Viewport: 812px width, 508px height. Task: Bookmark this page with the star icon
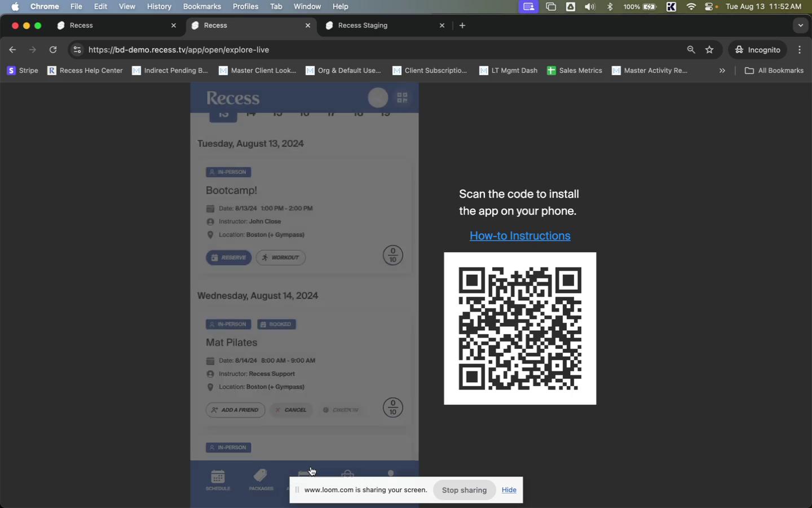coord(709,50)
